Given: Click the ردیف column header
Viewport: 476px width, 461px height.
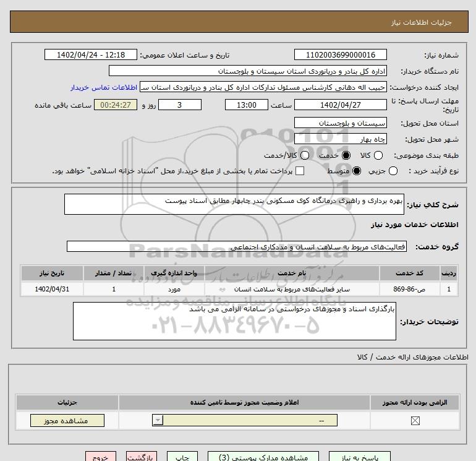Looking at the screenshot, I should coord(448,273).
